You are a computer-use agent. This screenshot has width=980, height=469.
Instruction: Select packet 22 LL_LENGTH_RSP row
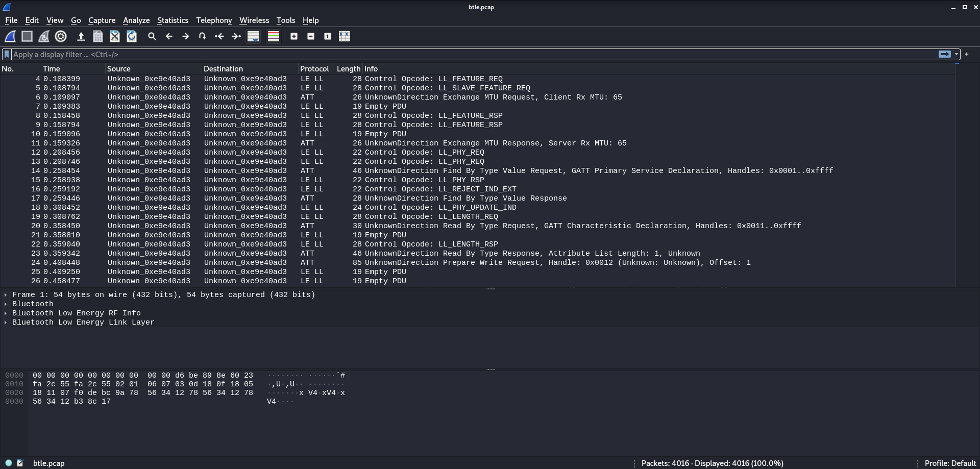coord(477,244)
